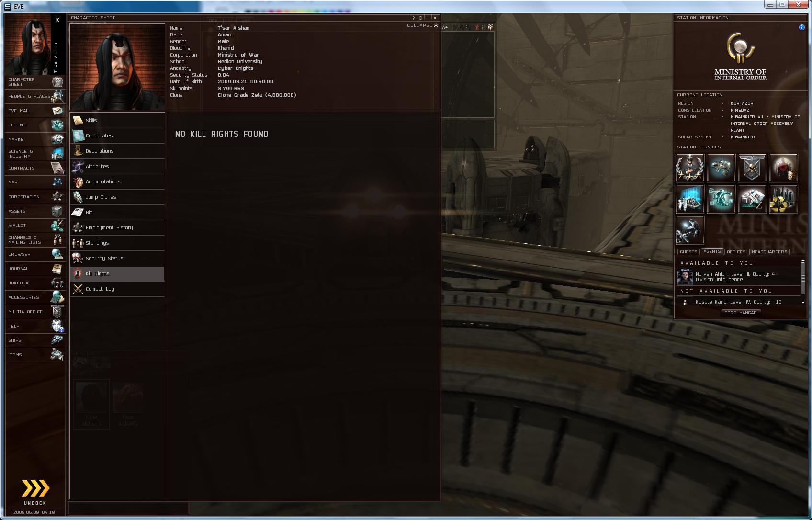
Task: Select agent Nurveh Ahlan
Action: (x=738, y=277)
